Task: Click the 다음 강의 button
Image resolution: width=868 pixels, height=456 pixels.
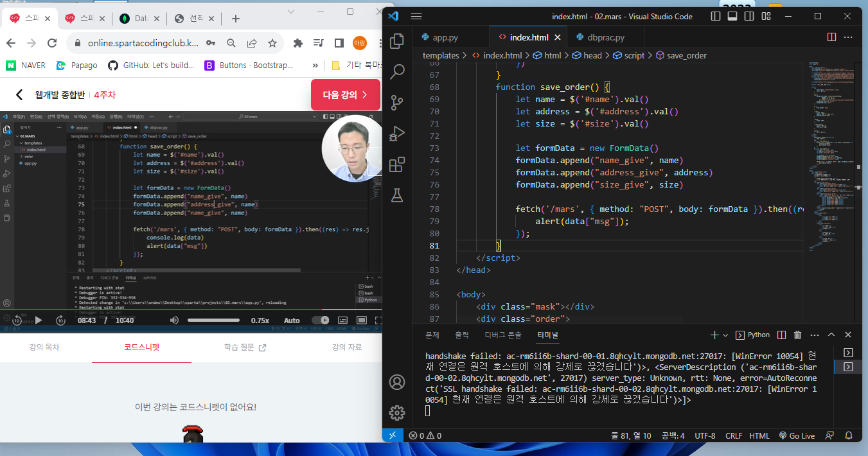Action: pos(346,95)
